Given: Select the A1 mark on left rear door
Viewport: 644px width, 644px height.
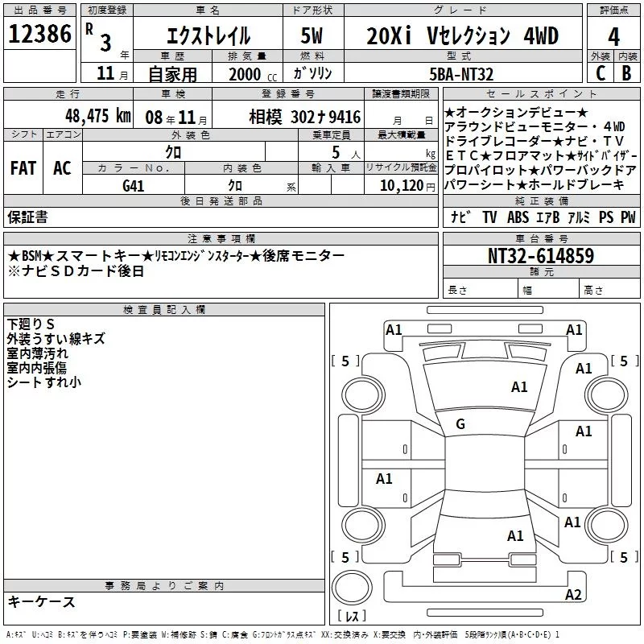Looking at the screenshot, I should pyautogui.click(x=384, y=478).
